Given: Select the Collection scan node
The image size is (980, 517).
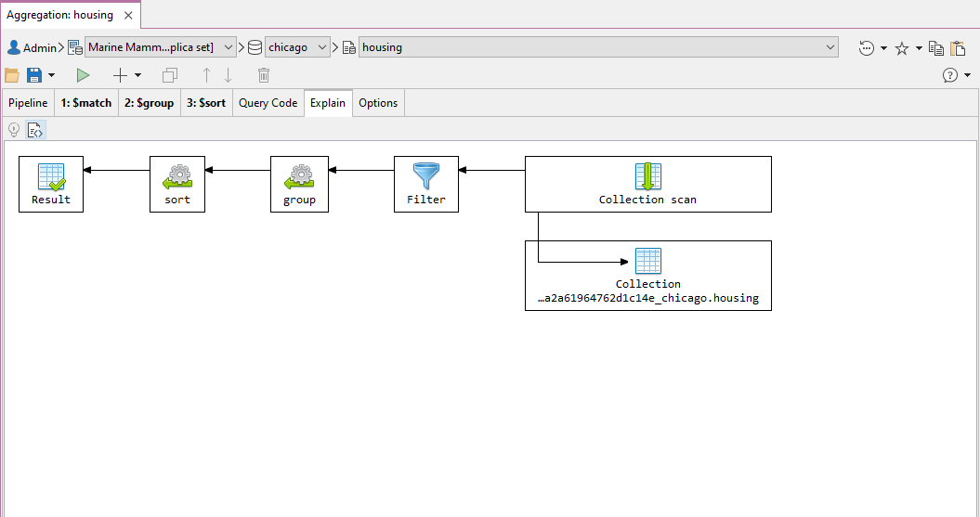Looking at the screenshot, I should 647,184.
